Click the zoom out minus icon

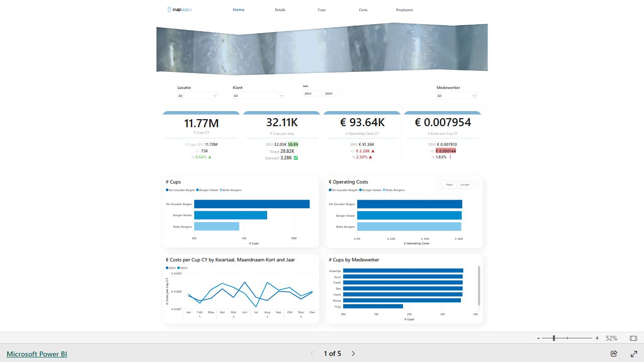(x=538, y=338)
